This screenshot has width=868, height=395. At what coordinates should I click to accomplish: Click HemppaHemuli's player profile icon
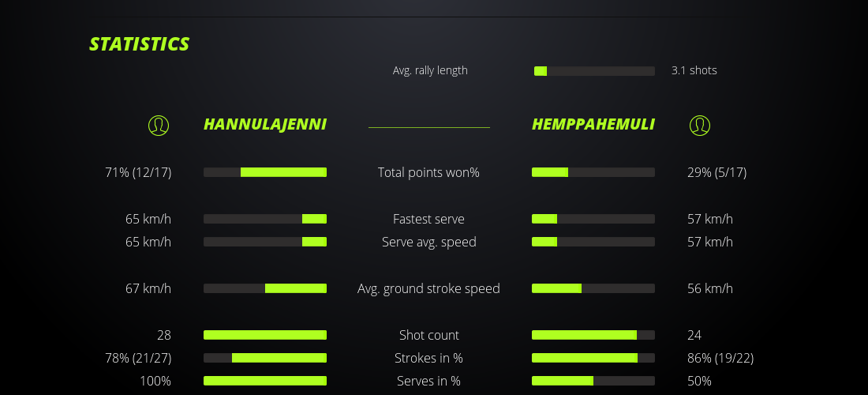700,125
